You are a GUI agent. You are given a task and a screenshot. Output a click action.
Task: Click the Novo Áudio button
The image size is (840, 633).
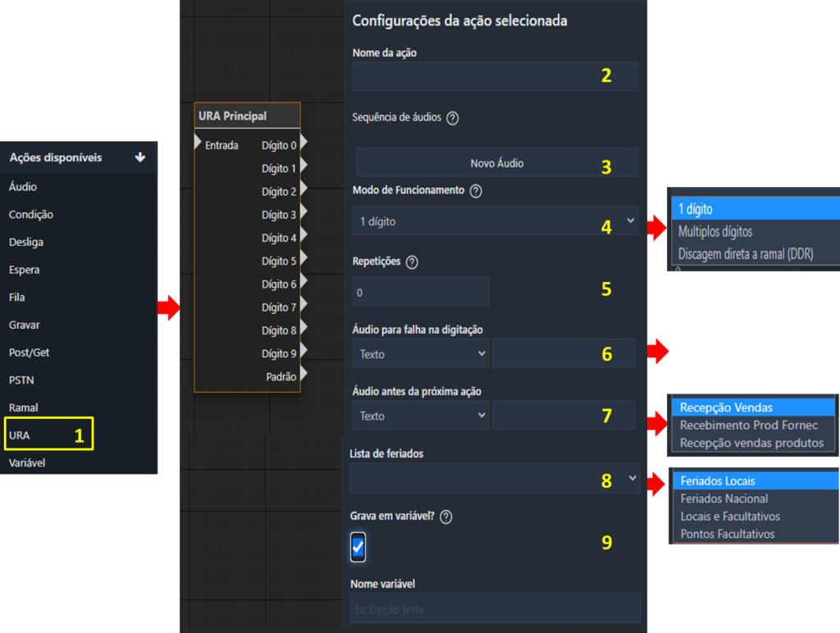496,163
